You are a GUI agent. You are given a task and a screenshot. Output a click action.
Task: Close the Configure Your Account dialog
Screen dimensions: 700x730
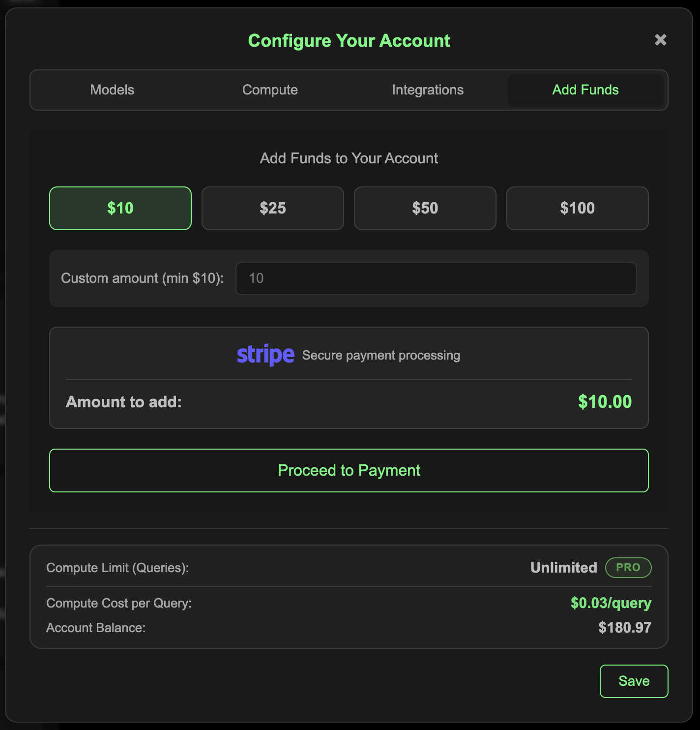point(661,40)
